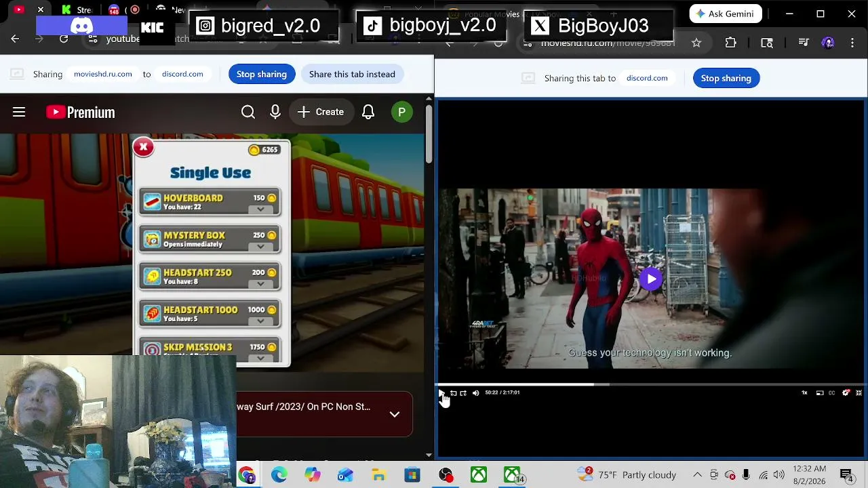Open Chrome from the taskbar
The height and width of the screenshot is (488, 868).
click(x=246, y=475)
